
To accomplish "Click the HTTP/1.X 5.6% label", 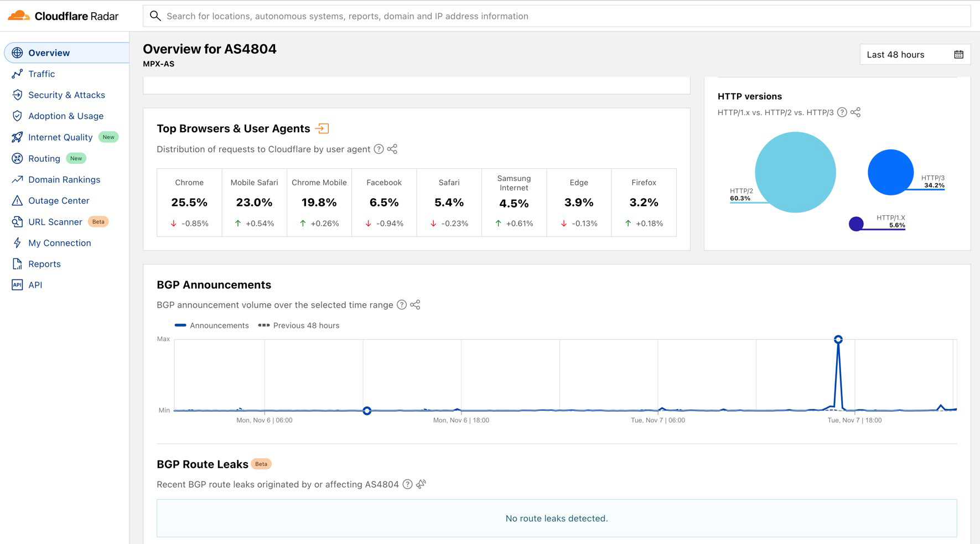I will coord(891,221).
